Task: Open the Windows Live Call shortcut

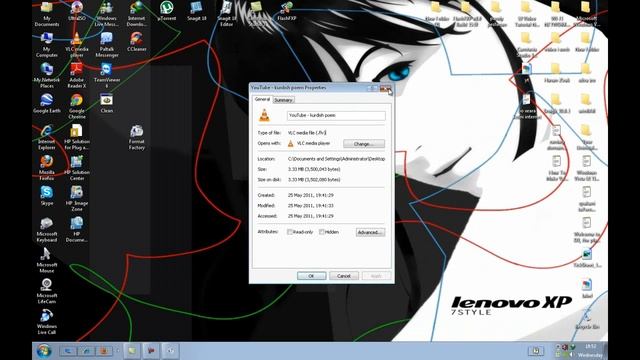Action: (x=47, y=322)
